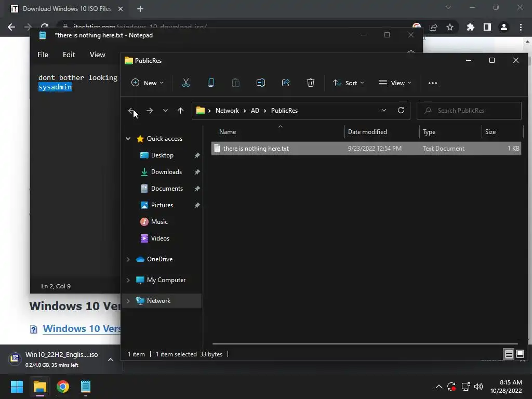Click the Paste clipboard icon in Explorer toolbar
The width and height of the screenshot is (532, 399).
pyautogui.click(x=235, y=83)
